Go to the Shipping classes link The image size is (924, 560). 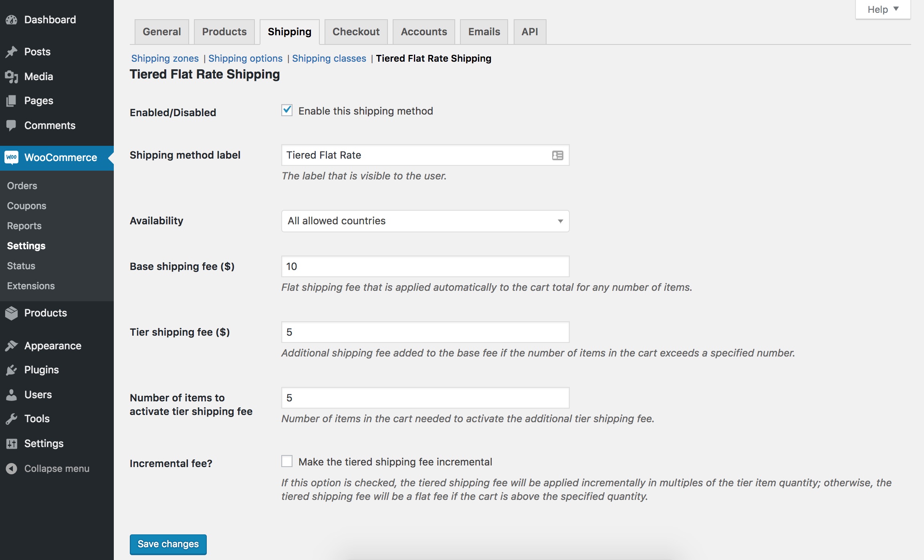pos(329,58)
